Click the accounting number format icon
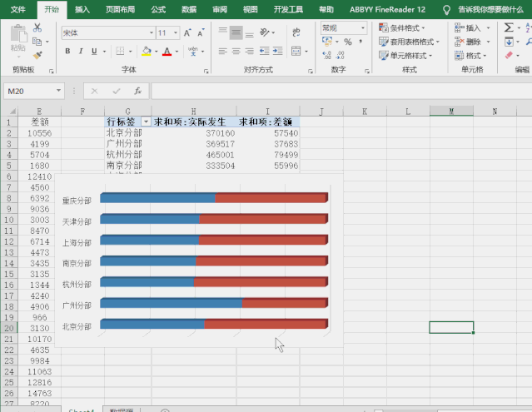This screenshot has height=412, width=532. pyautogui.click(x=327, y=42)
